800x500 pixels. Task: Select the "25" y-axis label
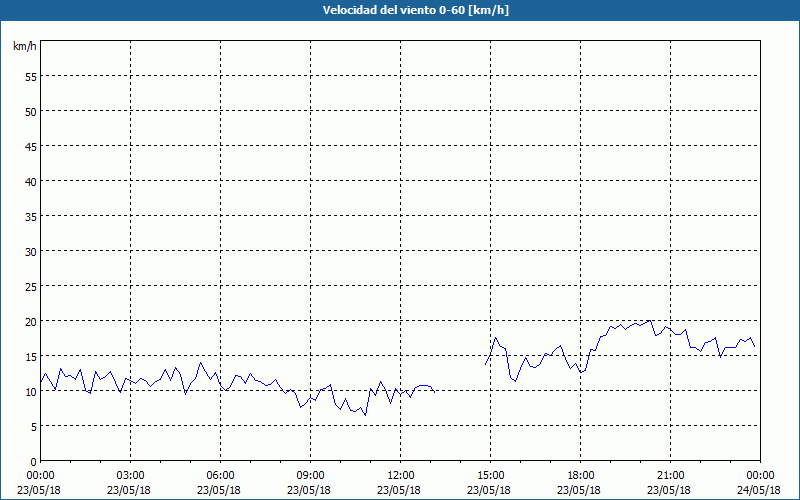click(30, 286)
